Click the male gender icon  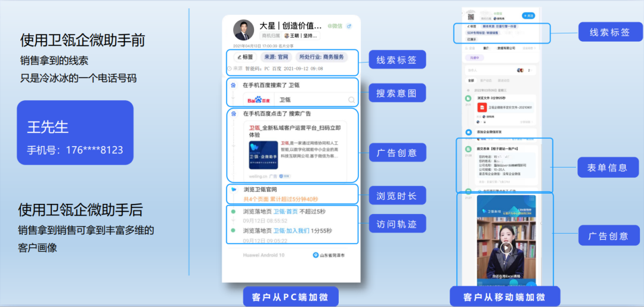349,26
